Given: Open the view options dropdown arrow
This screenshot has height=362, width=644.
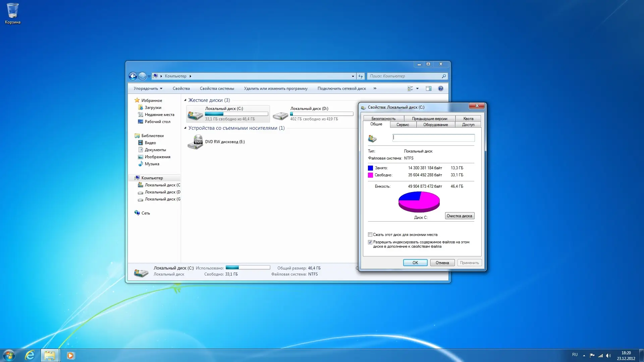Looking at the screenshot, I should pyautogui.click(x=417, y=88).
